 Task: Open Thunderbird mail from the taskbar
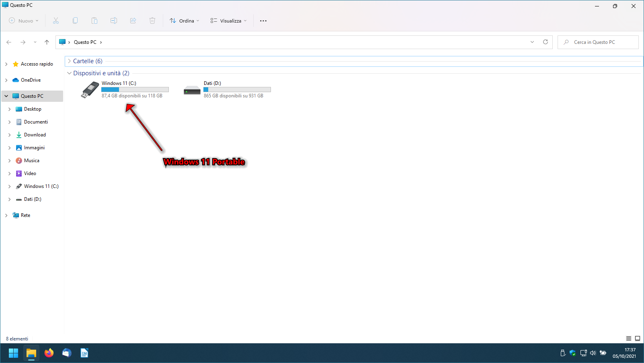[67, 353]
